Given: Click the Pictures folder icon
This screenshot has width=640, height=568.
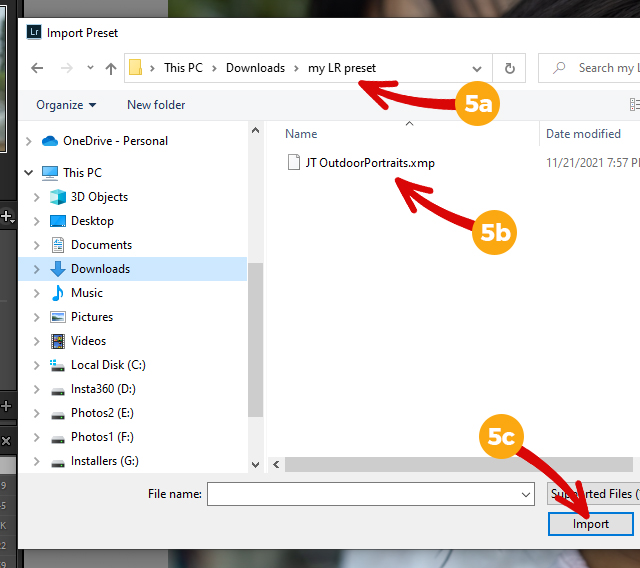Looking at the screenshot, I should click(58, 317).
